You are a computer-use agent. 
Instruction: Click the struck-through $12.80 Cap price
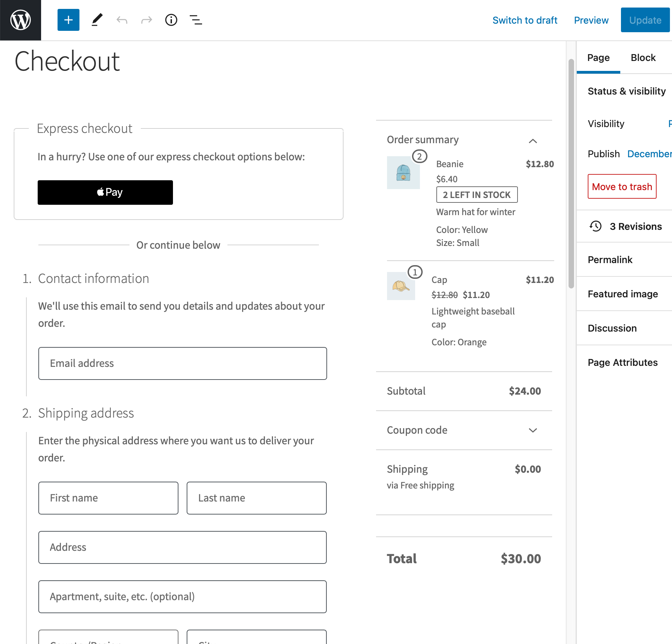coord(444,295)
